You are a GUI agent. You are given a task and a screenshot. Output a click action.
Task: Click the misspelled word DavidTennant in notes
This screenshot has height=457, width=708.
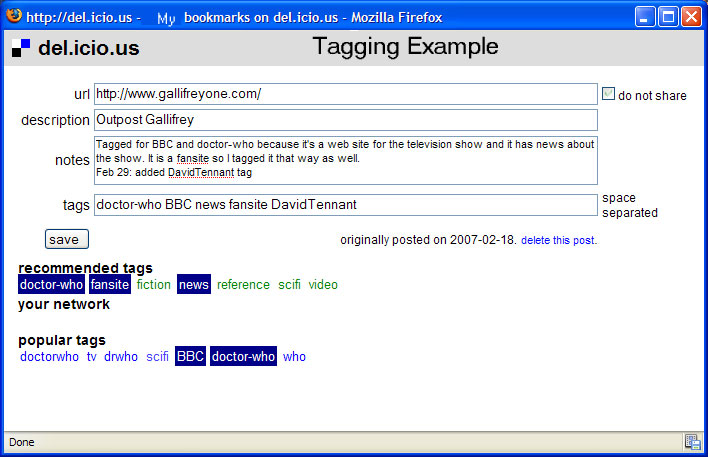[201, 173]
